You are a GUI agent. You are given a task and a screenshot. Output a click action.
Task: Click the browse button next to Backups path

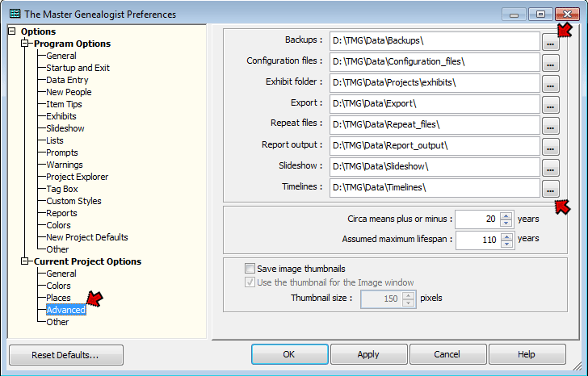[550, 41]
